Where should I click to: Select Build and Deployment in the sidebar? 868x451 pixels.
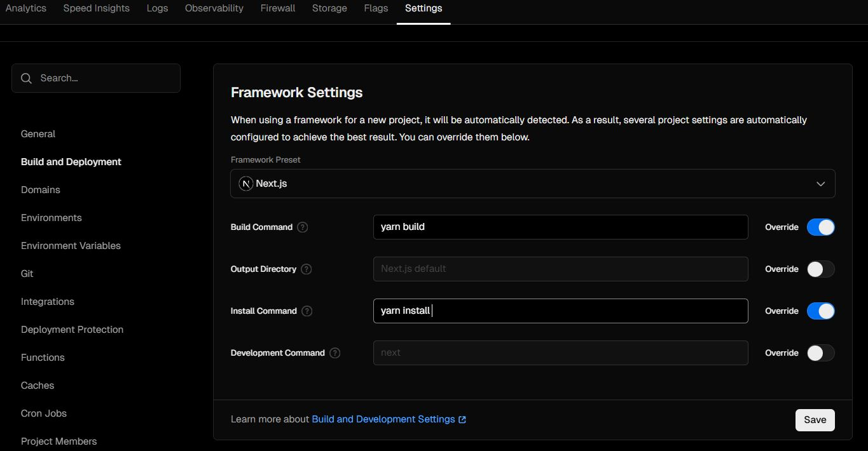click(71, 162)
